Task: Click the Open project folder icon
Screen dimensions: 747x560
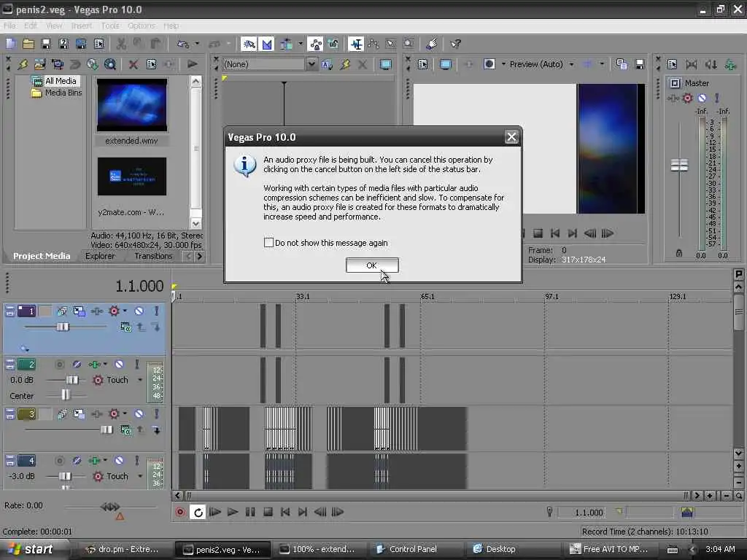Action: pyautogui.click(x=28, y=44)
